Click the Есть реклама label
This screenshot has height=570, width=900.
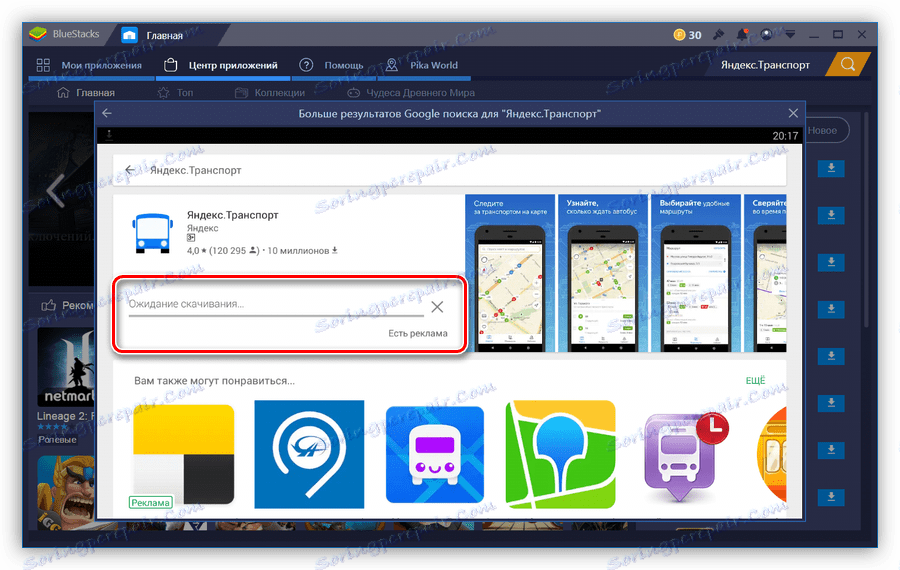[418, 333]
